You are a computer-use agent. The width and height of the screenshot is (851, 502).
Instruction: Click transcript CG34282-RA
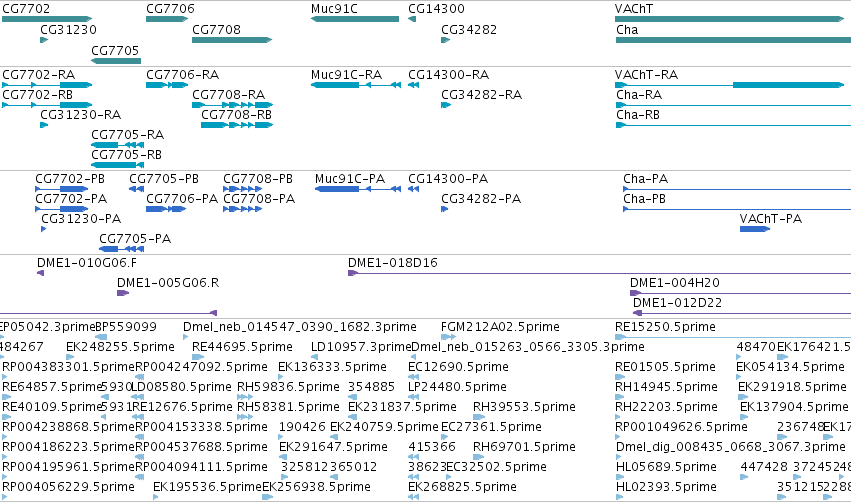click(x=446, y=105)
